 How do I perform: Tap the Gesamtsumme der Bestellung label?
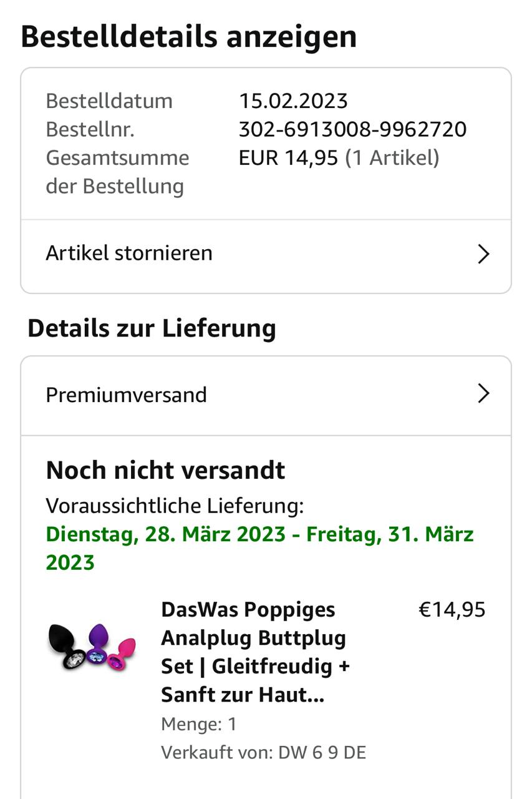pyautogui.click(x=117, y=172)
